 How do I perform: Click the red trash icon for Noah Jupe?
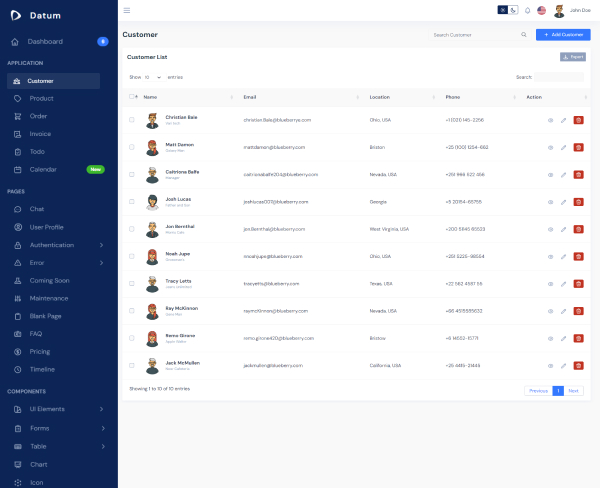pos(578,255)
